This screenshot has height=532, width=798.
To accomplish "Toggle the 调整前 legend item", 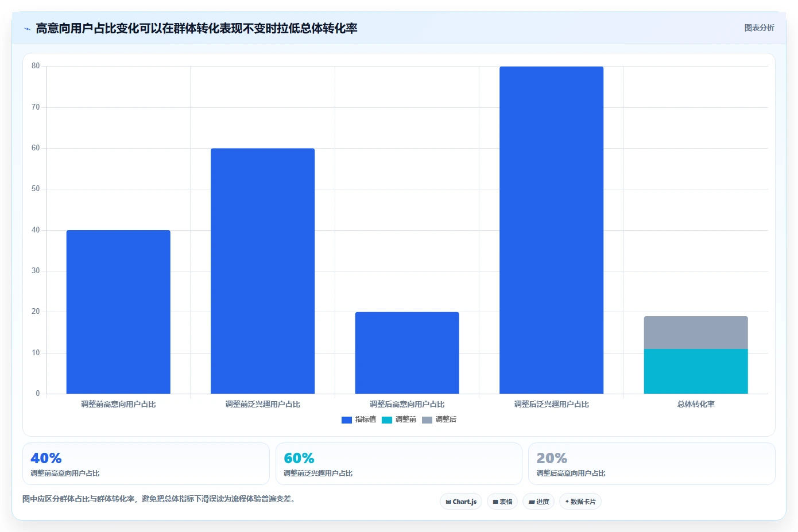I will [x=399, y=420].
